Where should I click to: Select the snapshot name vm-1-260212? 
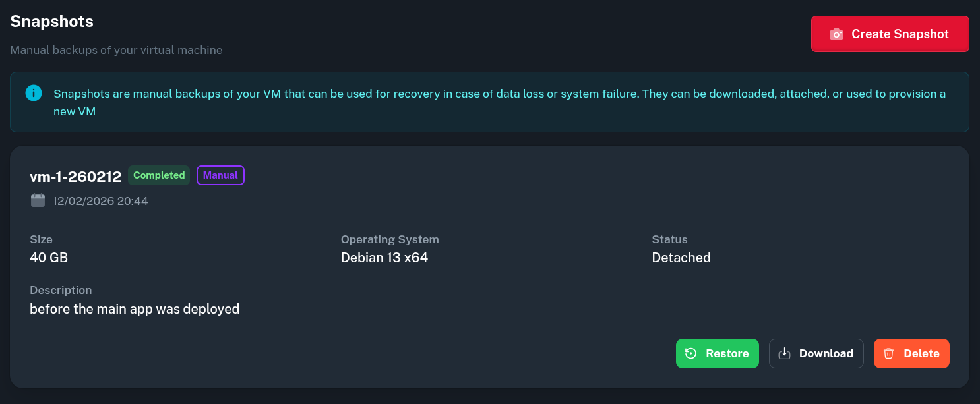(x=75, y=177)
